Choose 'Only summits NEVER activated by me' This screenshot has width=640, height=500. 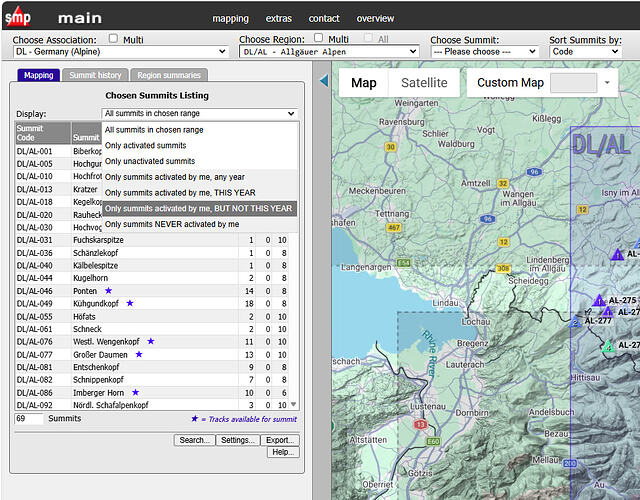coord(200,224)
